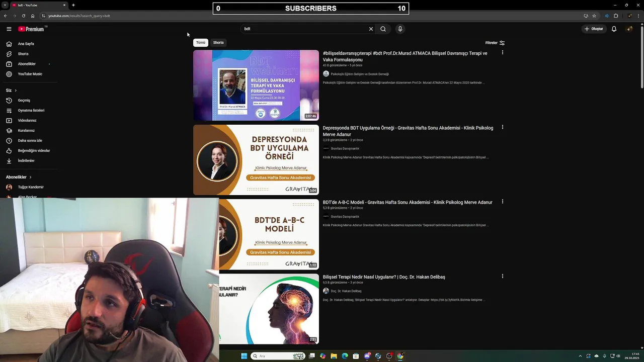Select the Shorts filter chip
Image resolution: width=644 pixels, height=362 pixels.
(x=218, y=43)
